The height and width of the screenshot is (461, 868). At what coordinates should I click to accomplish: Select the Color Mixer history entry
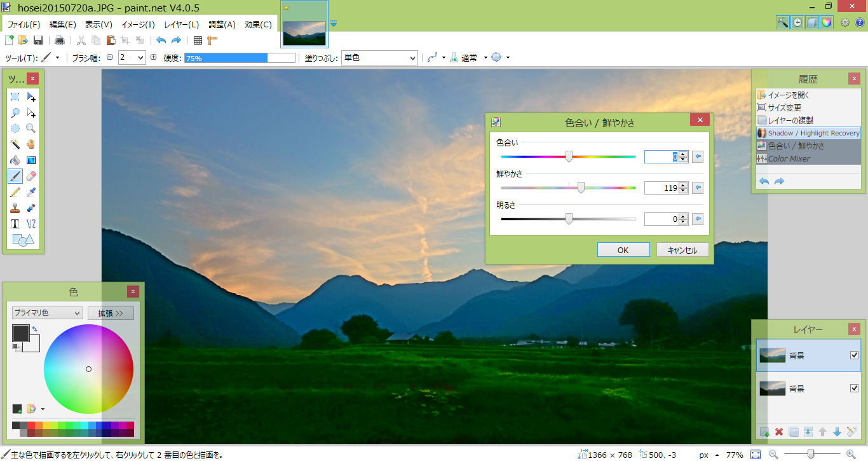point(789,158)
